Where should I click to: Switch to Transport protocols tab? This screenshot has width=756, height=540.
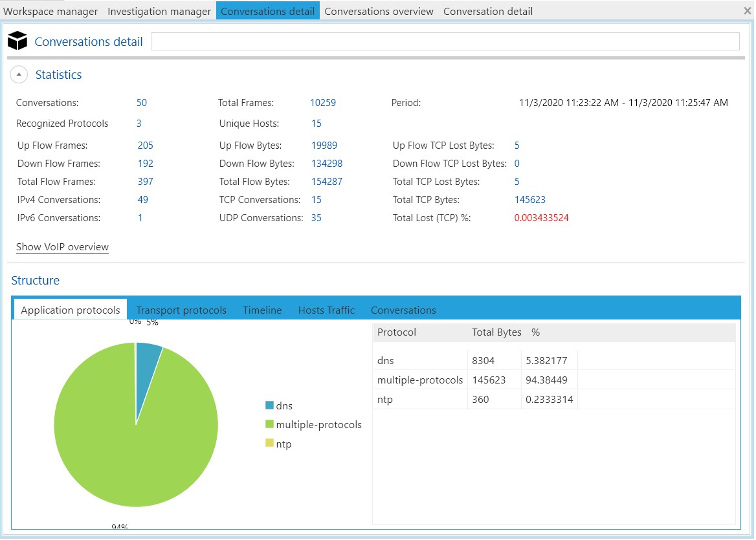tap(181, 310)
